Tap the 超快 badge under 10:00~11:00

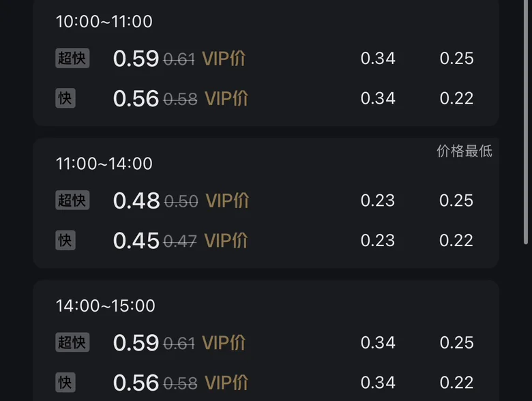click(x=72, y=59)
